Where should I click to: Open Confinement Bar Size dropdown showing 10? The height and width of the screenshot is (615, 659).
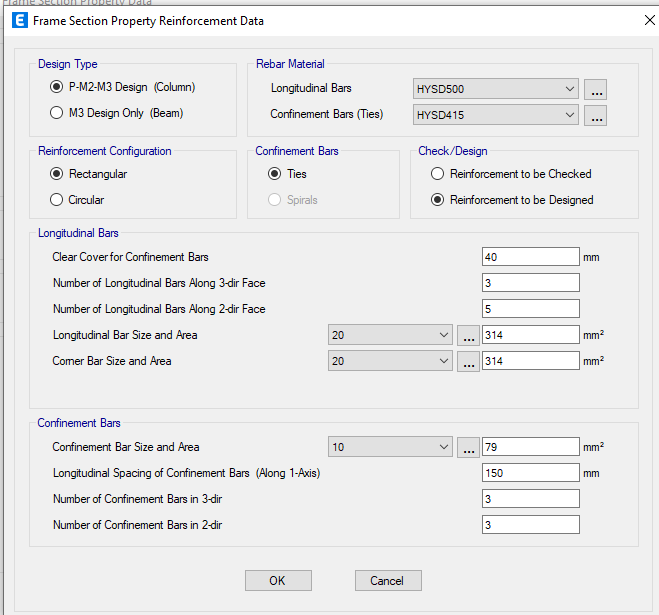coord(390,446)
